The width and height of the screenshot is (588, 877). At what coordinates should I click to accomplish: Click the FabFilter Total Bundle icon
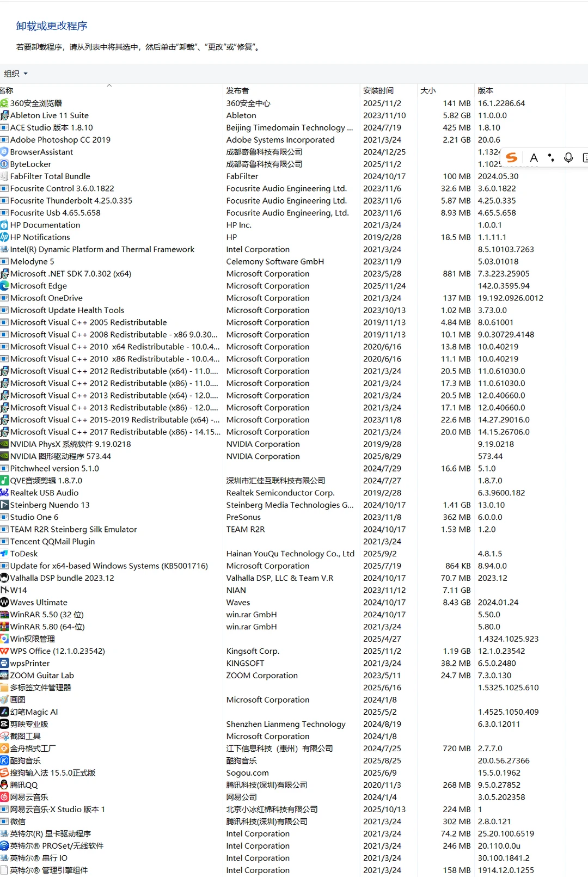[x=4, y=176]
